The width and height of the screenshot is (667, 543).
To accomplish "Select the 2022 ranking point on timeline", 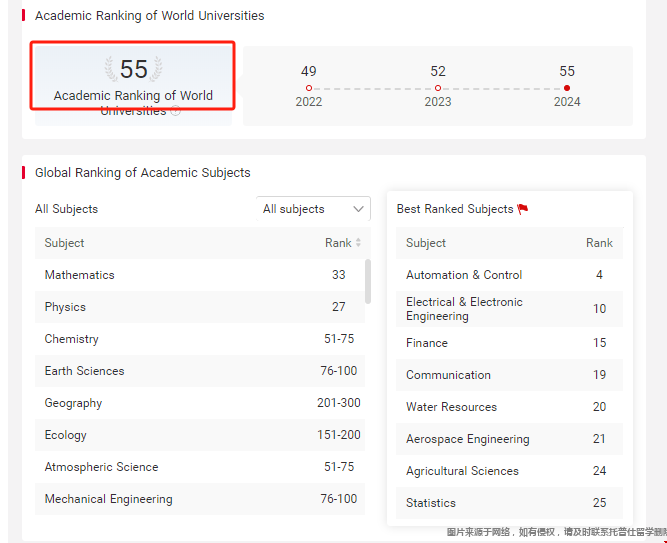I will pyautogui.click(x=309, y=88).
